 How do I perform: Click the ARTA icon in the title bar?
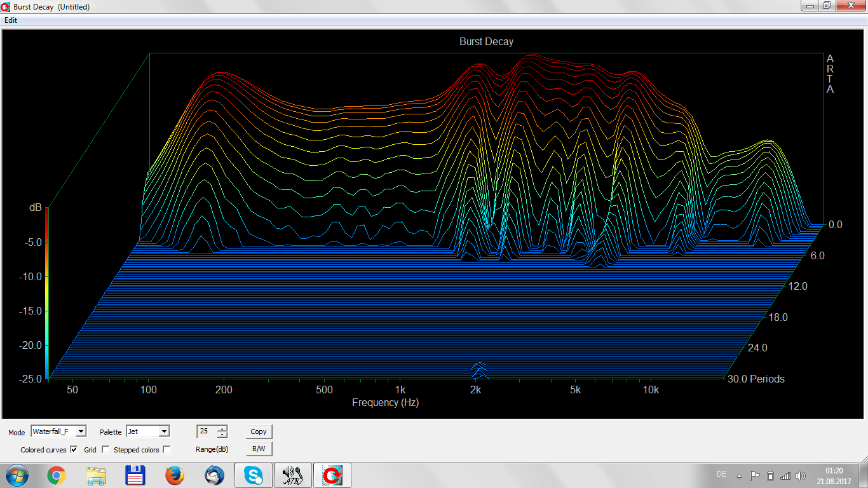6,6
